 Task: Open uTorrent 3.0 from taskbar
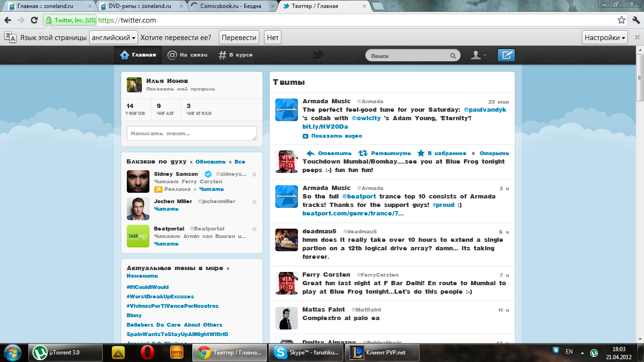coord(66,352)
